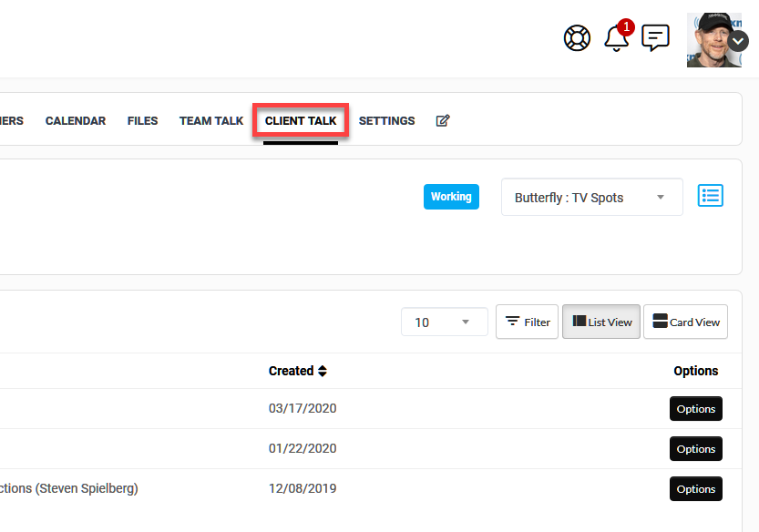Image resolution: width=759 pixels, height=532 pixels.
Task: Switch to the Files tab
Action: [143, 120]
